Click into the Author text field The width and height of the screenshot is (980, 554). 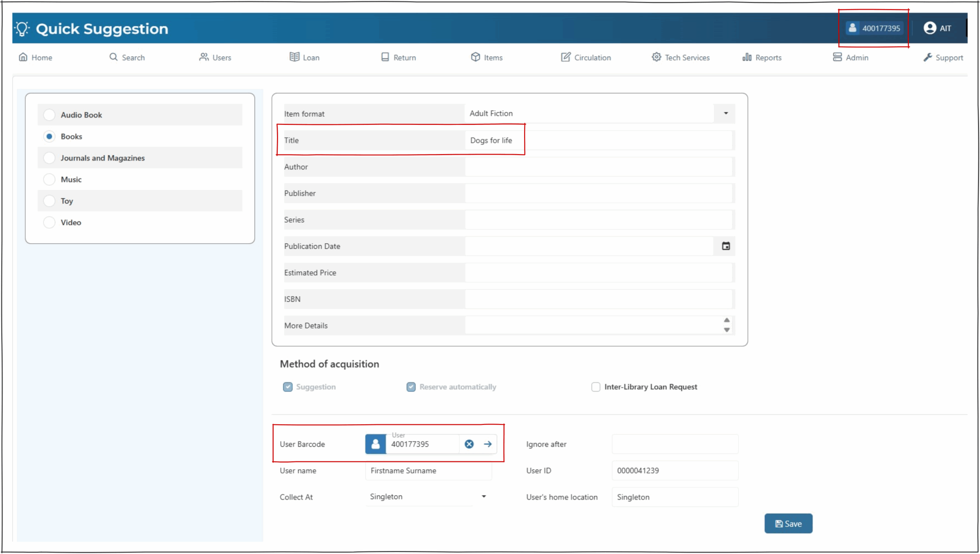click(597, 167)
